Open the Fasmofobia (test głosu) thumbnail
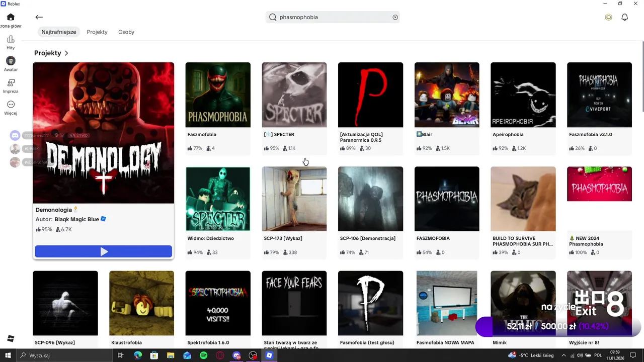Screen dimensions: 644x362 coord(370,303)
